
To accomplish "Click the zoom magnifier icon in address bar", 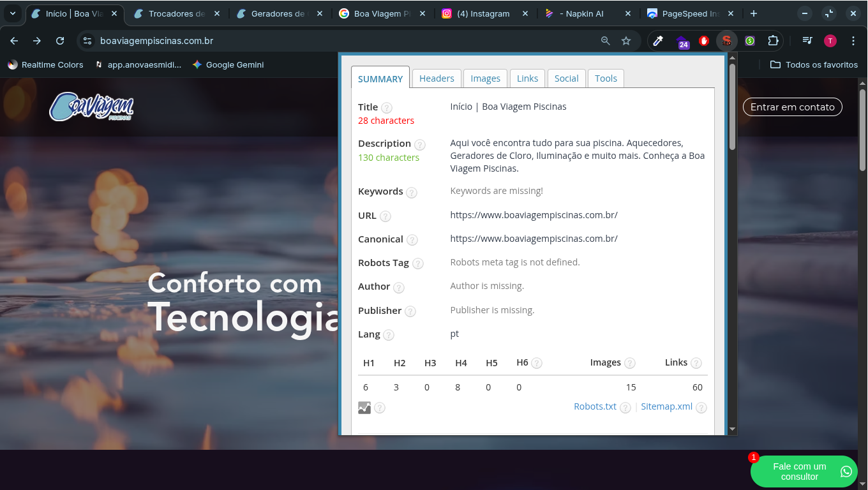I will point(606,41).
